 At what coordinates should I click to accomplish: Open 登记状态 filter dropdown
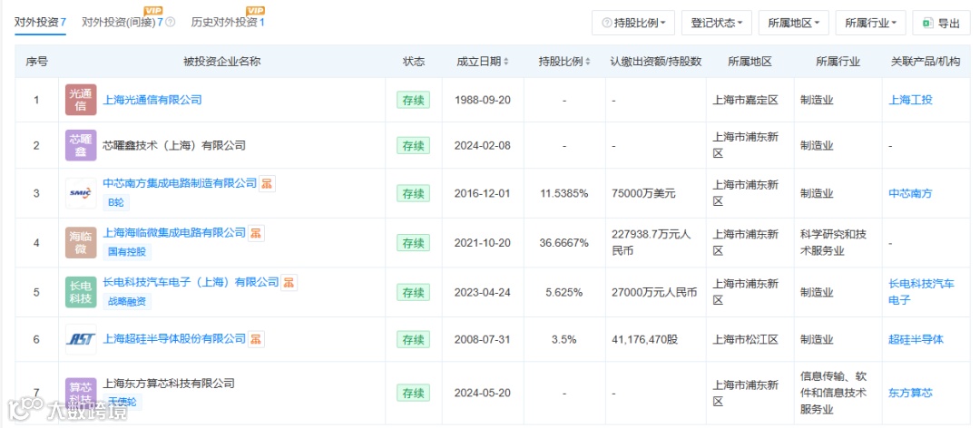tap(716, 23)
